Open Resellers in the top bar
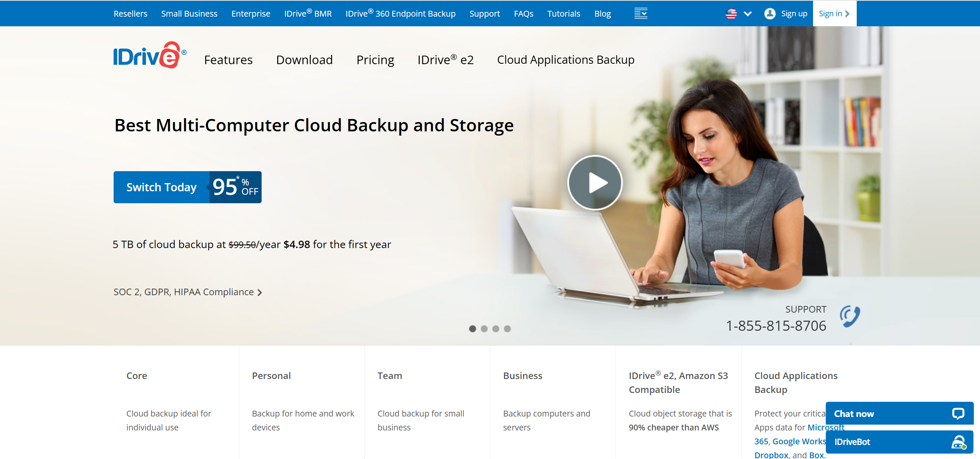This screenshot has height=459, width=980. (x=130, y=14)
